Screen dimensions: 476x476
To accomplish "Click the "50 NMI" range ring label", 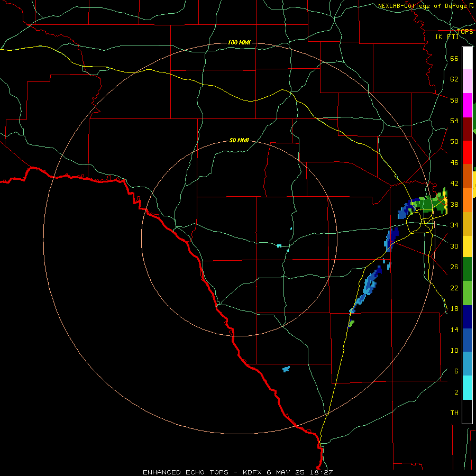I will 239,140.
